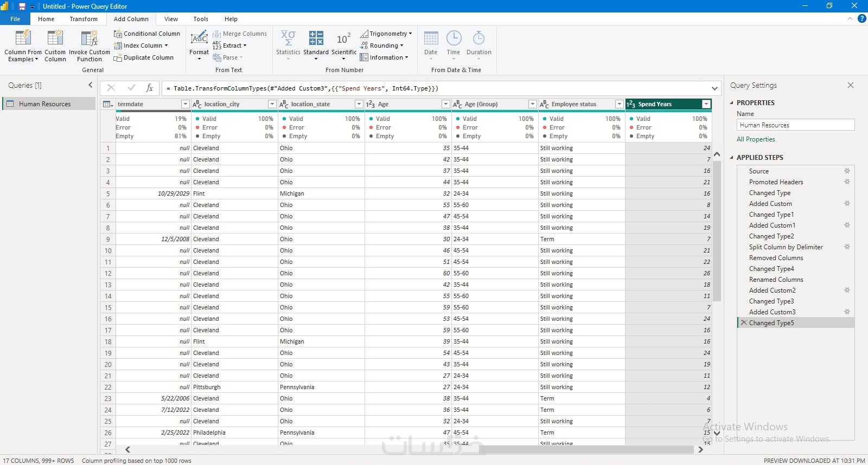Collapse the ribbon with the chevron
The image size is (868, 465).
pyautogui.click(x=850, y=18)
